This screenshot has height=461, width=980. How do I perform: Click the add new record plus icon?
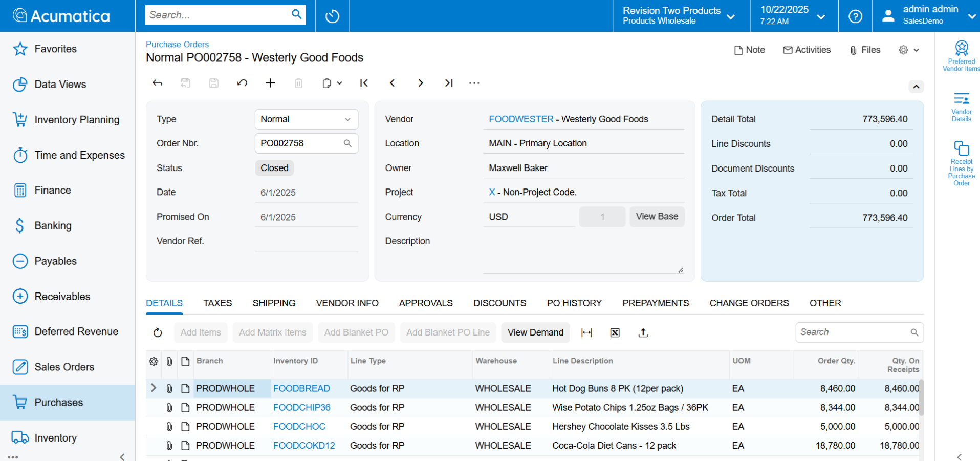[x=270, y=83]
